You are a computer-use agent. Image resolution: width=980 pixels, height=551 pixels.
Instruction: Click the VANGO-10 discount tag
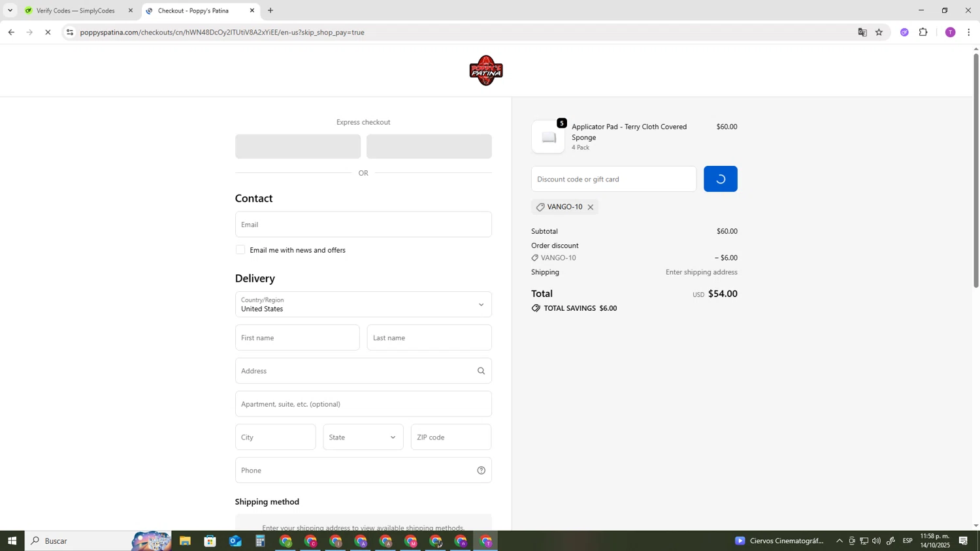click(x=564, y=207)
